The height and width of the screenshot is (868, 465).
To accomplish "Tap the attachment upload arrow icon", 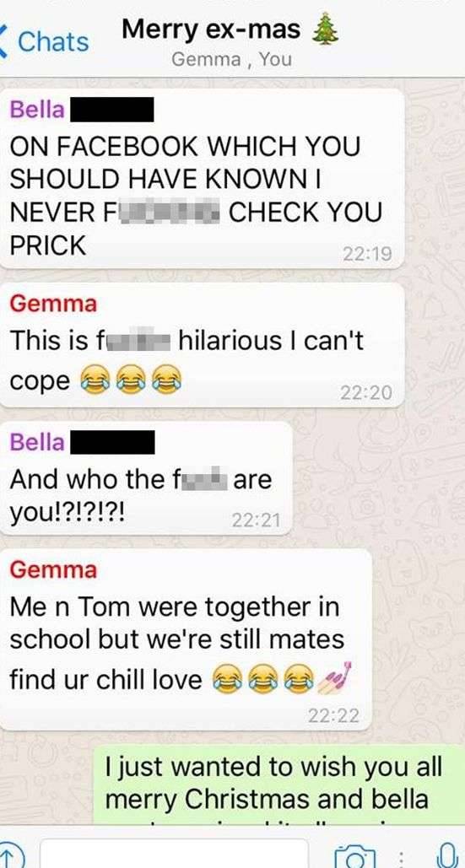I will tap(11, 857).
